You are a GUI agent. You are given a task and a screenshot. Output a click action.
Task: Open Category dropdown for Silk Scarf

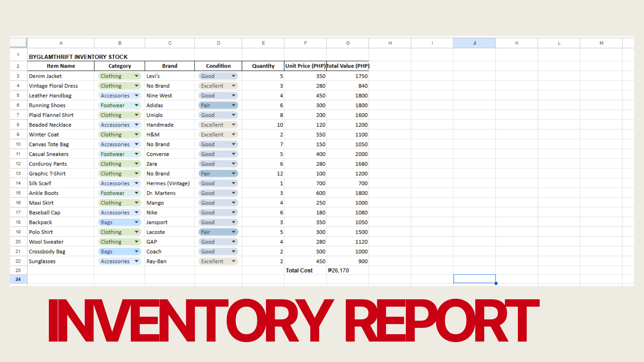[137, 183]
